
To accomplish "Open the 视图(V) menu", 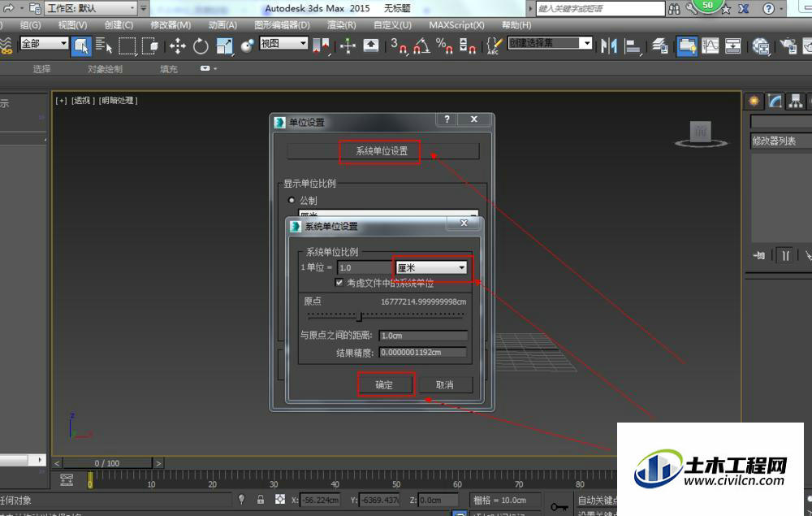I will point(72,25).
